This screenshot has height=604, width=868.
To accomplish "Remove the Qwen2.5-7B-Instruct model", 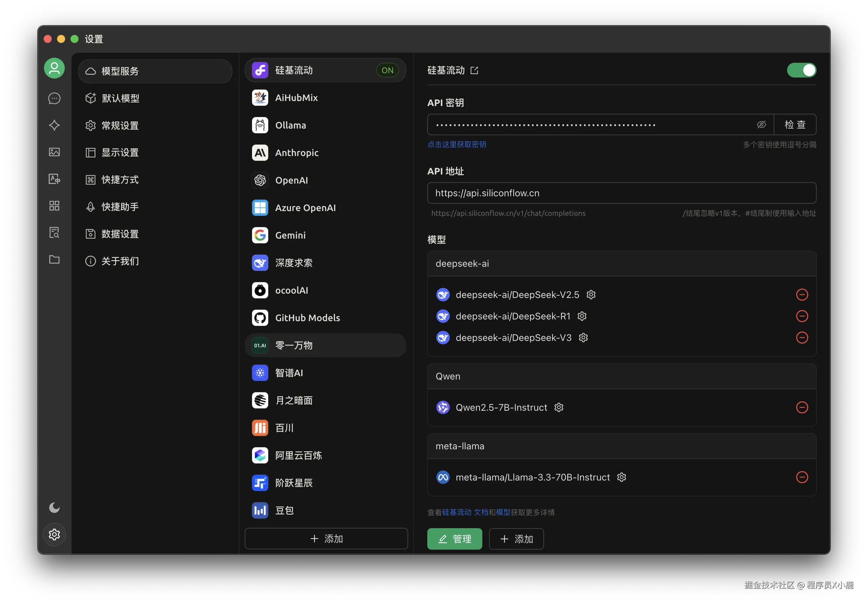I will (x=802, y=407).
